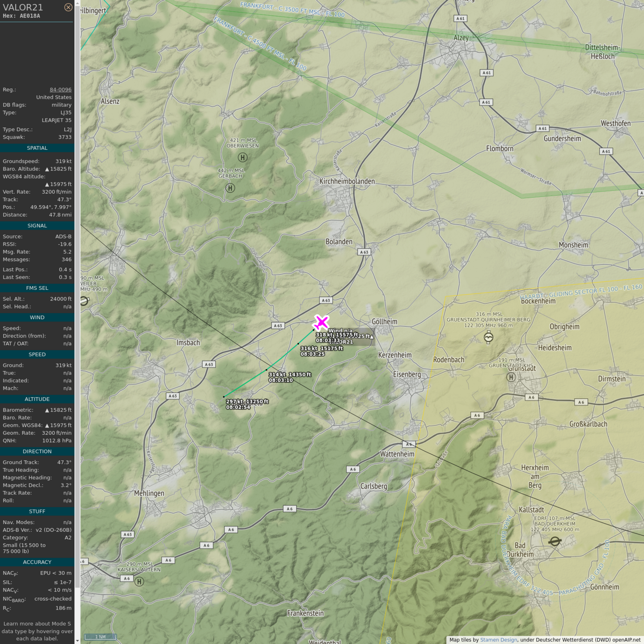Click the airfield icon at the map's left edge
The width and height of the screenshot is (644, 644).
[84, 301]
